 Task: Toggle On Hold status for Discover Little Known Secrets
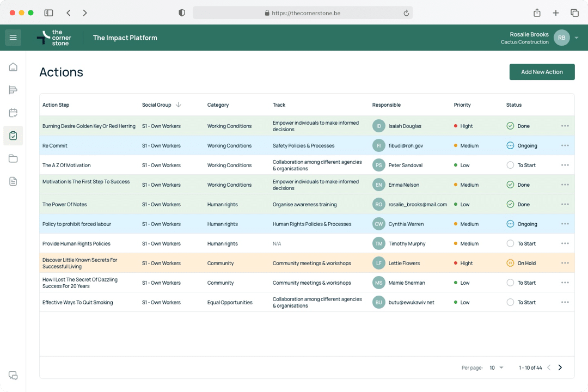click(510, 263)
